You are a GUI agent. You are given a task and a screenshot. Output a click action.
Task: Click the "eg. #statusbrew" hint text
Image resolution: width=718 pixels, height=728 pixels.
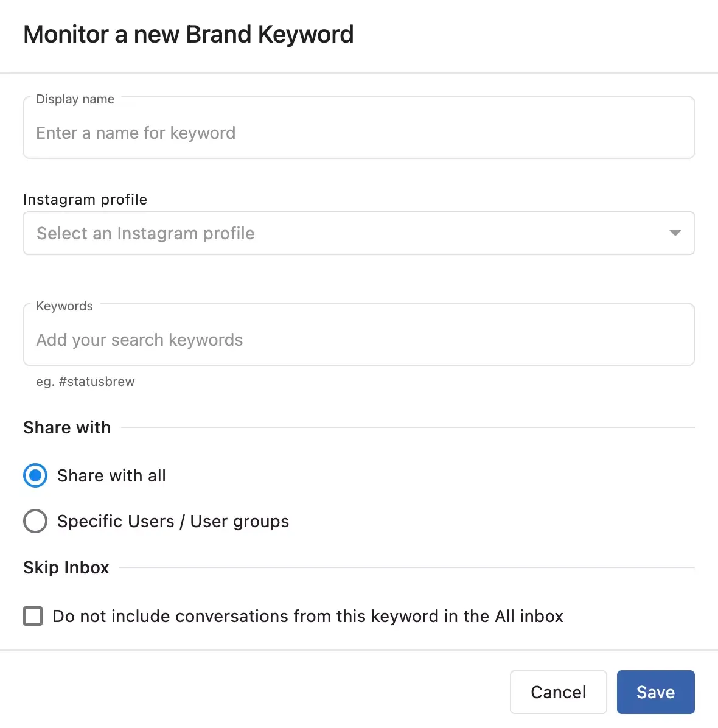click(85, 382)
